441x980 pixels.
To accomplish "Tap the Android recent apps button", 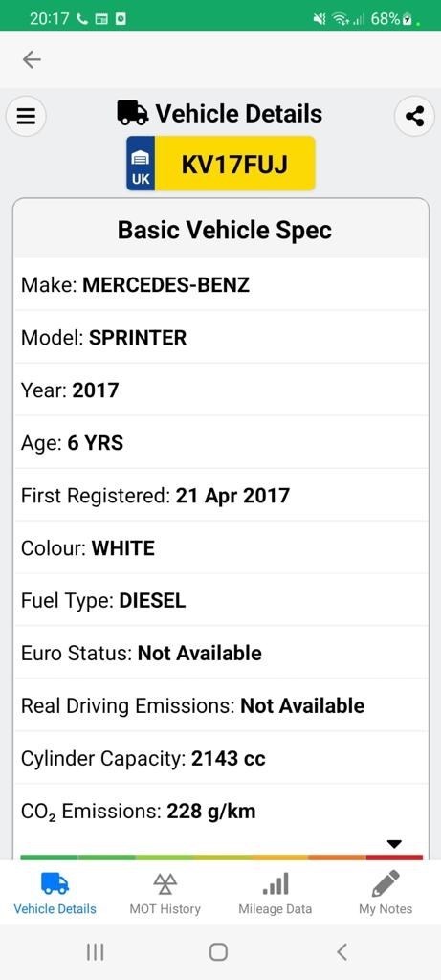I will [x=95, y=952].
